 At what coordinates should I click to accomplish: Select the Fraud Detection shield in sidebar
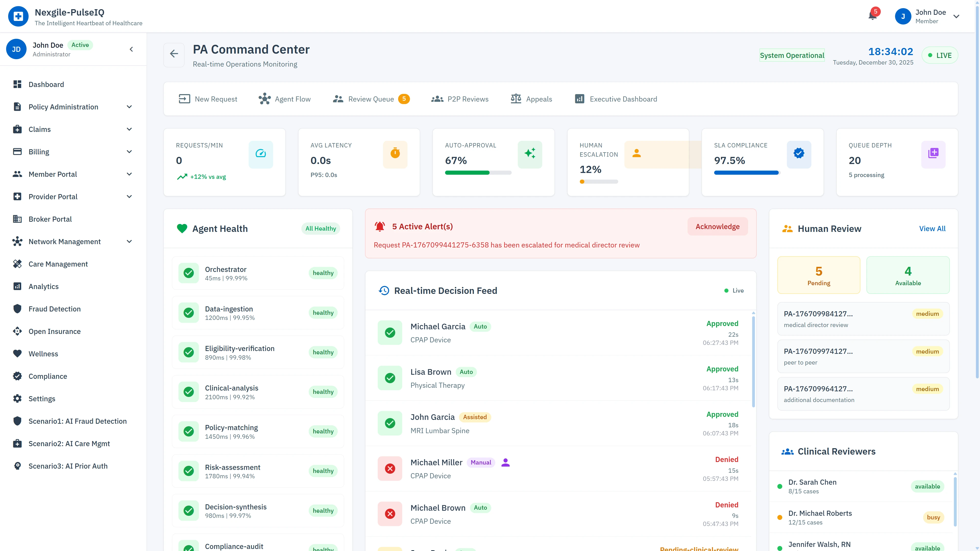(18, 309)
